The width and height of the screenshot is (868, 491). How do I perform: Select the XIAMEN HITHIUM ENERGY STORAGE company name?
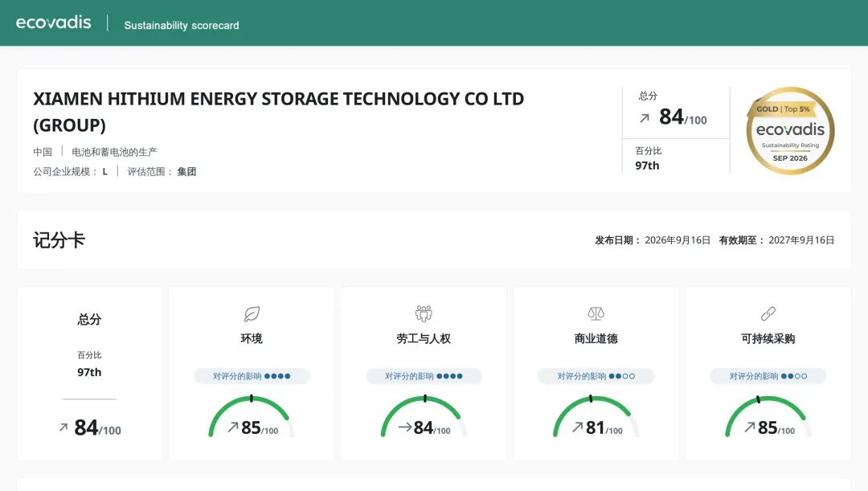click(x=278, y=112)
